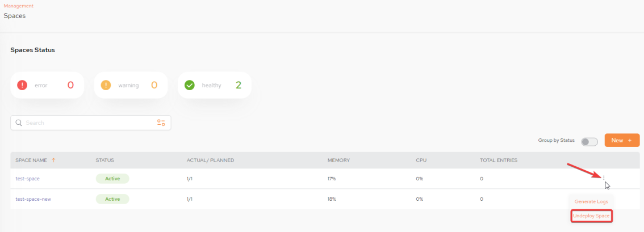Open the three-dot menu for test-space
The width and height of the screenshot is (644, 232).
[x=604, y=178]
